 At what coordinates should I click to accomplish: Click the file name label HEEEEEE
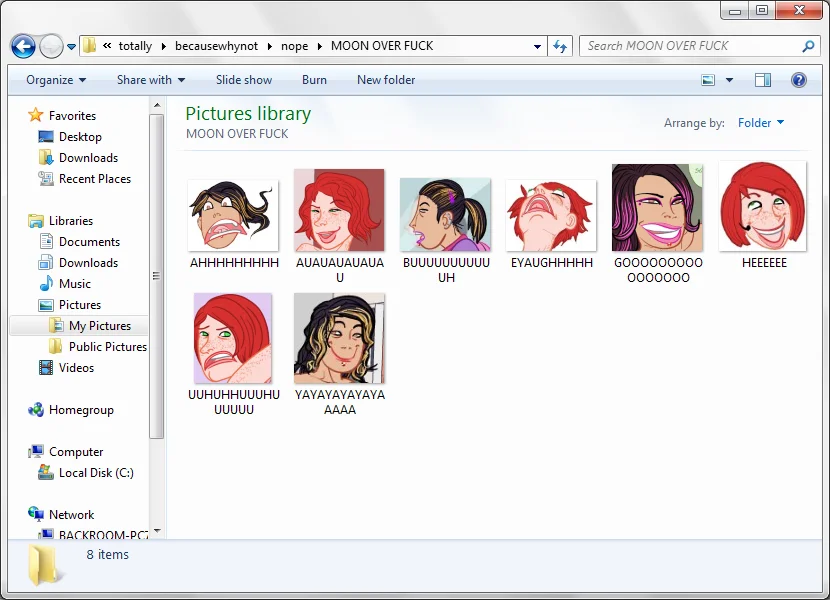point(764,263)
